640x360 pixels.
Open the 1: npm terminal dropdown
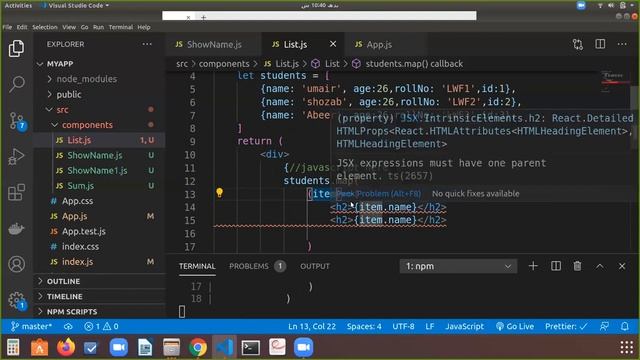[x=458, y=266]
